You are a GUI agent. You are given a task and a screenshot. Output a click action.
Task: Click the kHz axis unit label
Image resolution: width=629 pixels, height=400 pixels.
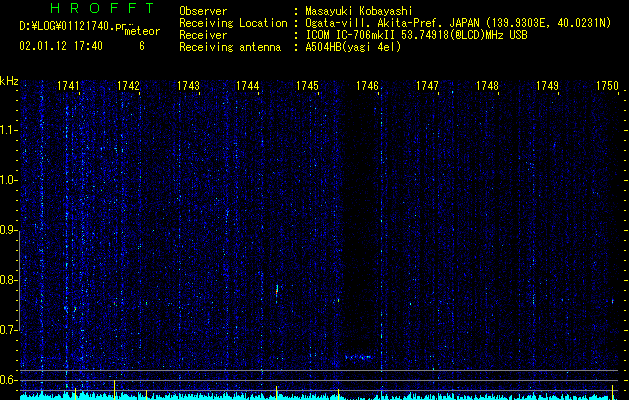(9, 81)
